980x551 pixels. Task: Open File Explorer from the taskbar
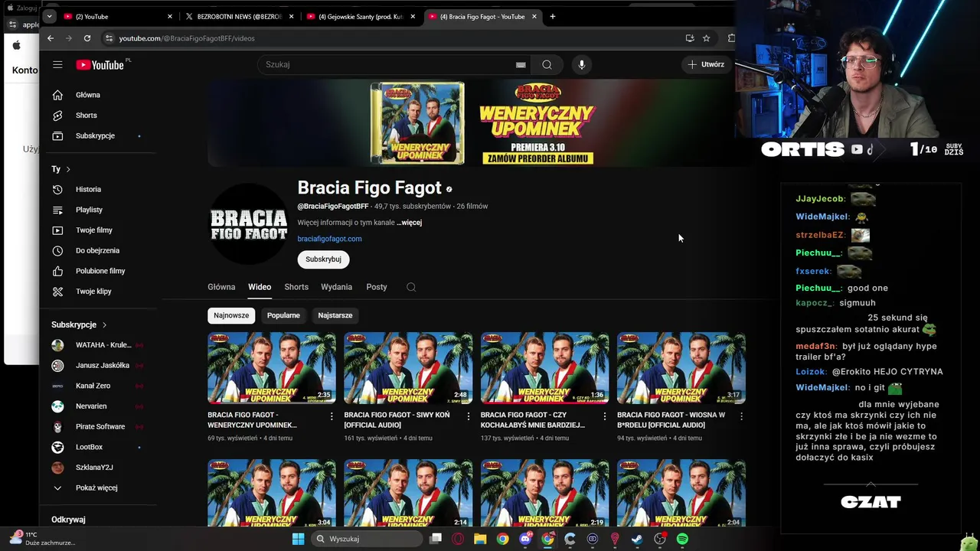point(480,539)
